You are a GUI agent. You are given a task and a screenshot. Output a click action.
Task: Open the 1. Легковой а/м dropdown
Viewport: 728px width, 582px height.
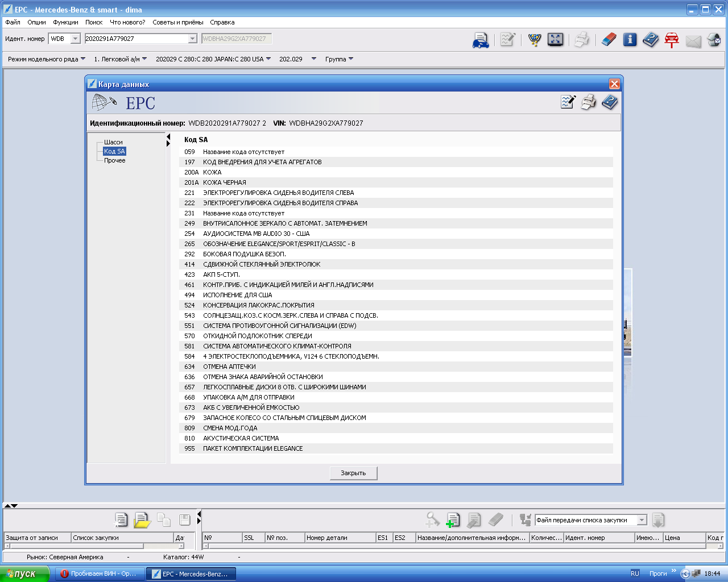121,59
